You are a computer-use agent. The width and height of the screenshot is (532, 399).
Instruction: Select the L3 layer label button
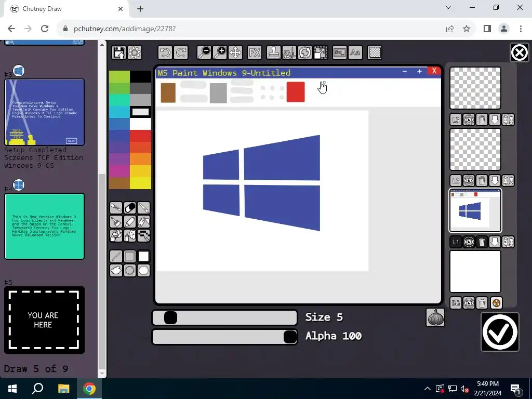pos(456,119)
